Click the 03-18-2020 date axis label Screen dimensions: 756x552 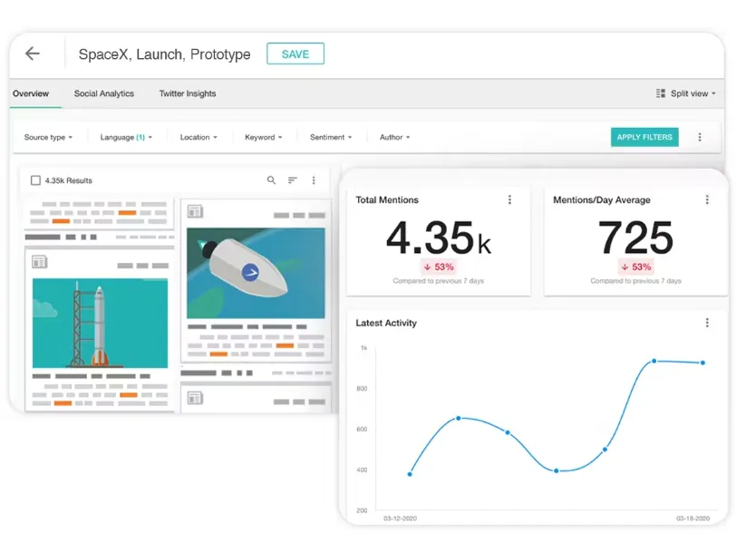click(x=693, y=518)
